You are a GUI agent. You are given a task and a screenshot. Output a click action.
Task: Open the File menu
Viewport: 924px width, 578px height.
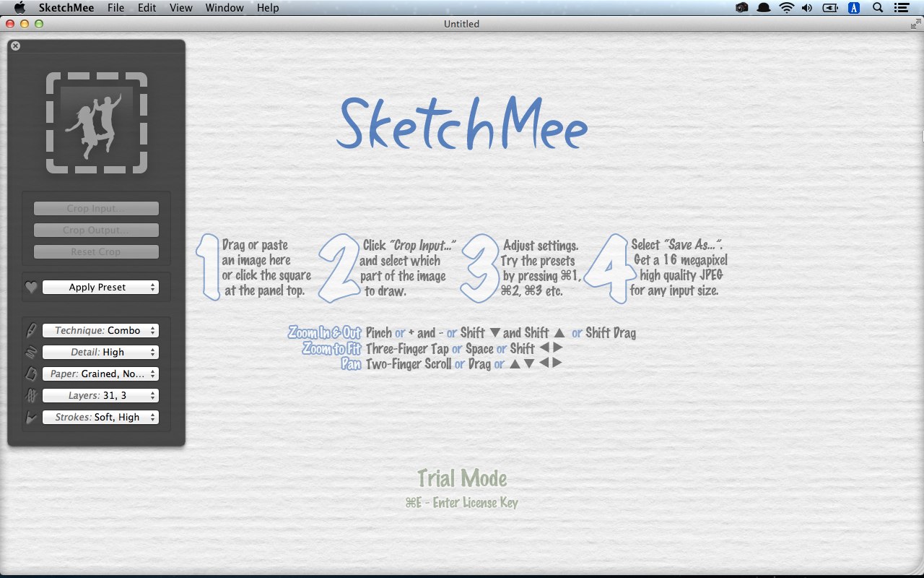115,8
